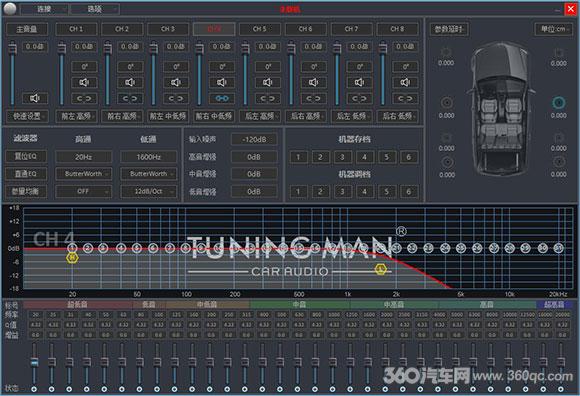Mute CH 2 using its speaker icon
580x396 pixels.
(x=130, y=82)
